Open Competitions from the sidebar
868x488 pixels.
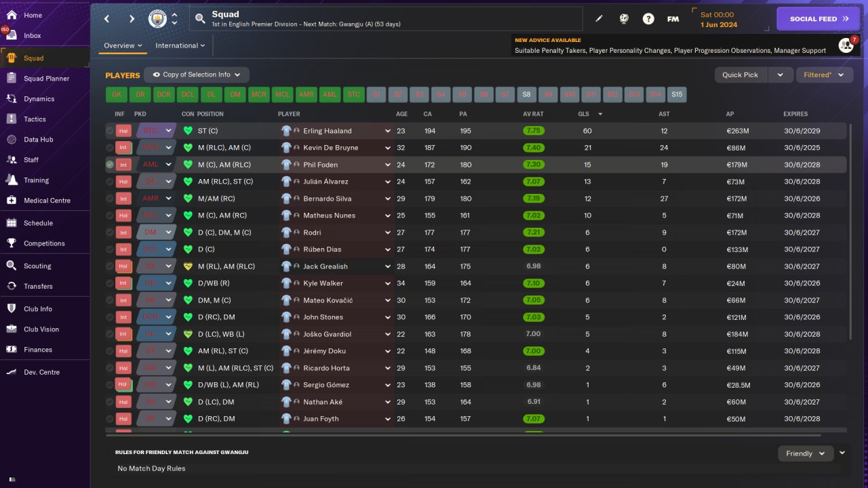[45, 243]
